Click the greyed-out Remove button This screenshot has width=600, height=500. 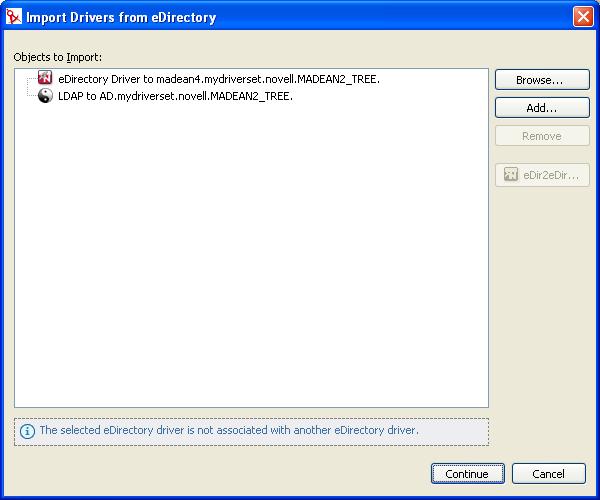point(542,136)
